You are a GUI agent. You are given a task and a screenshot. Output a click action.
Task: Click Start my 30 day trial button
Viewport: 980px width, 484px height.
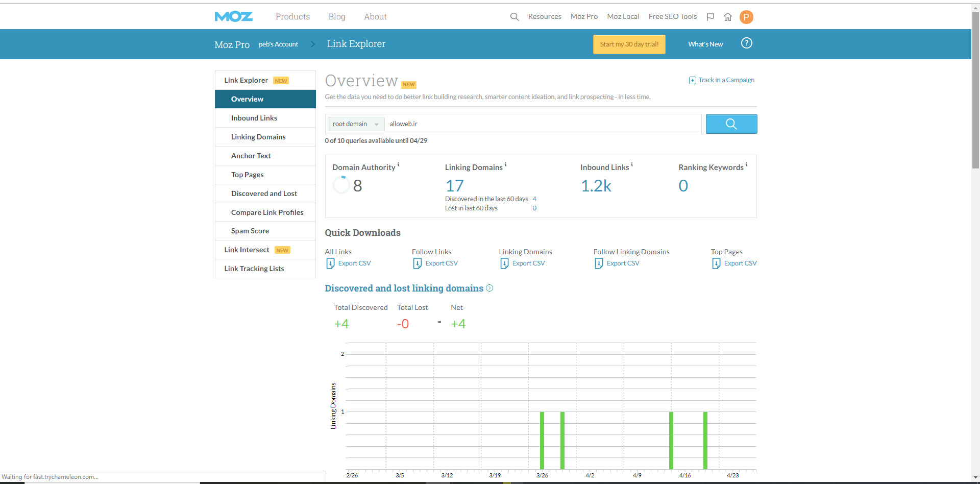(629, 44)
